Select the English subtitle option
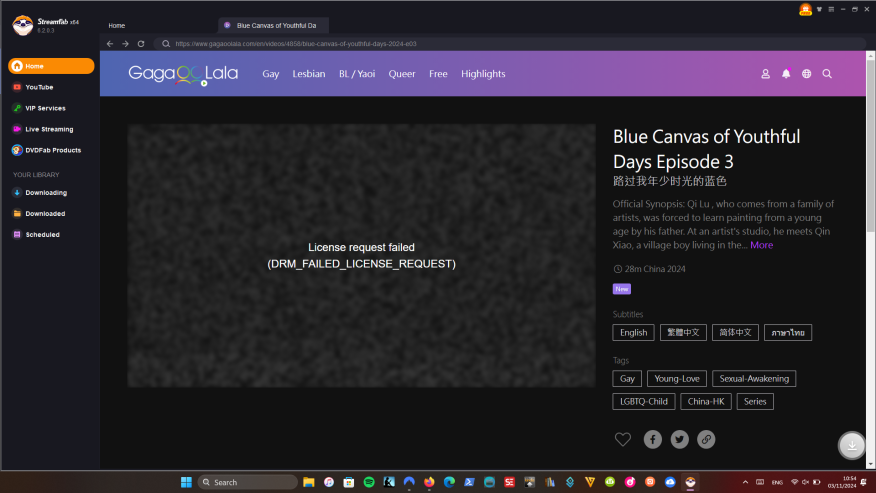Screen dimensions: 876x493 pyautogui.click(x=633, y=332)
